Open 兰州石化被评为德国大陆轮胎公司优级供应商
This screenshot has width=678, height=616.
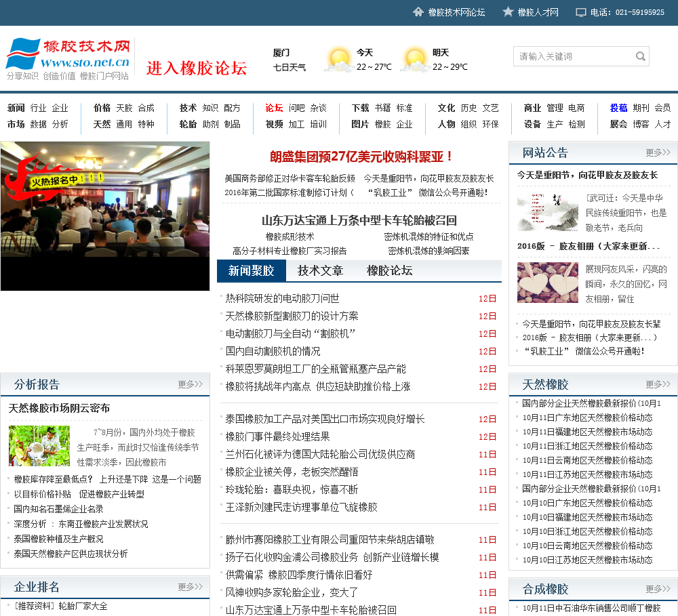tap(321, 454)
